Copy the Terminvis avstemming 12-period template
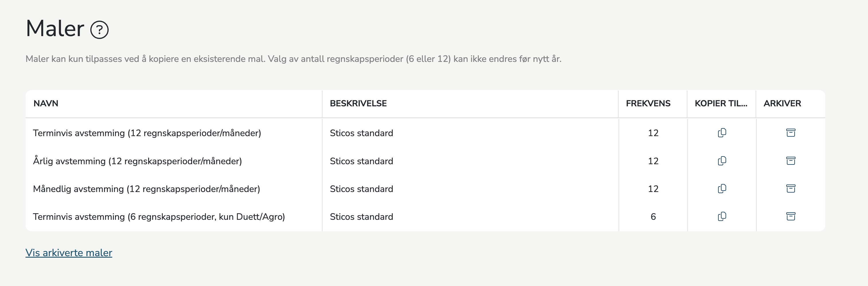 722,133
